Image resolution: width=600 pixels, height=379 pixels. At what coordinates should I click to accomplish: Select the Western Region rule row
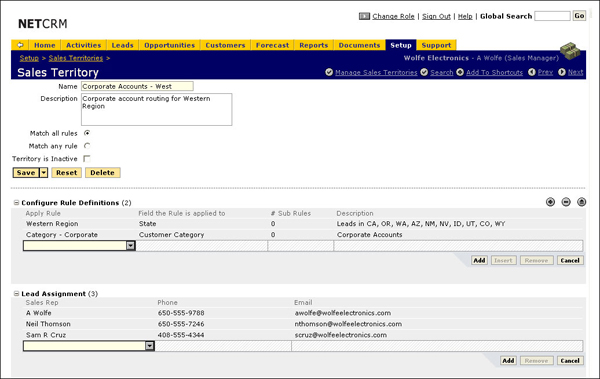click(x=303, y=224)
